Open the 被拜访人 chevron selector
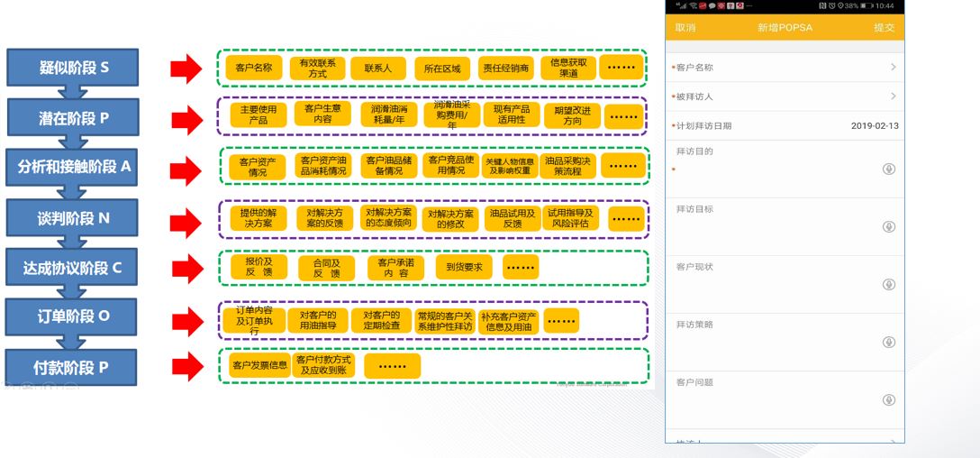The image size is (980, 458). click(894, 96)
